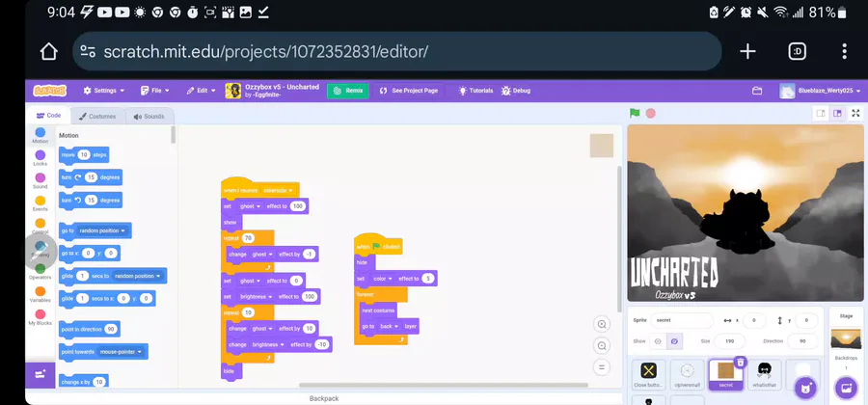The image size is (868, 405).
Task: Zoom out of the code workspace
Action: click(602, 346)
